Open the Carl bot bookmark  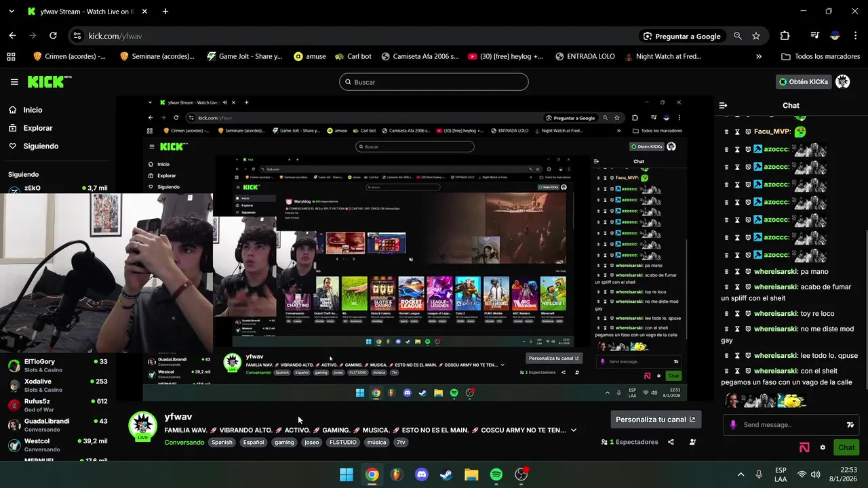[x=353, y=56]
